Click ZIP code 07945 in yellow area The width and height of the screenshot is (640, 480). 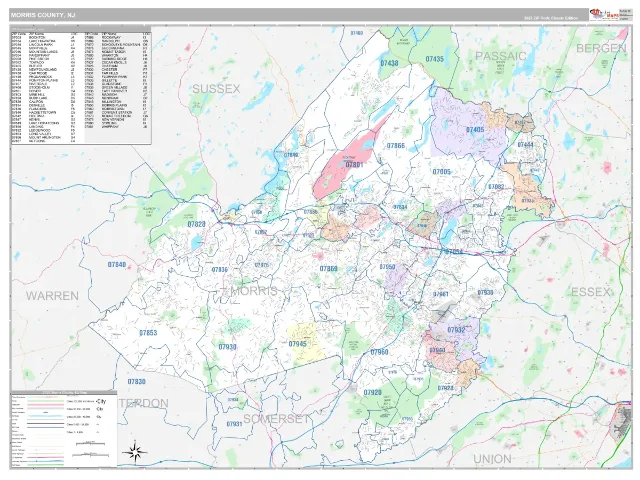click(x=298, y=344)
